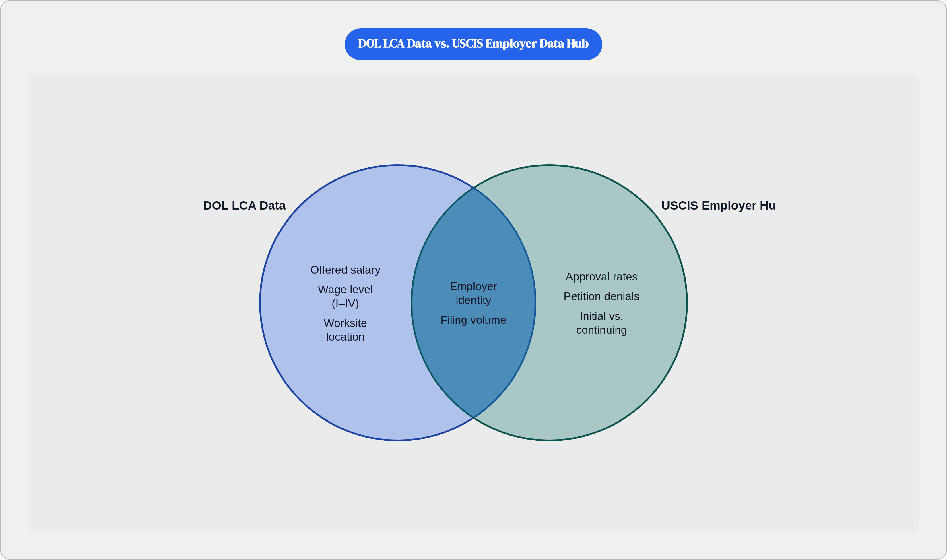
Task: Select the 'DOL LCA Data' circle label
Action: tap(244, 206)
